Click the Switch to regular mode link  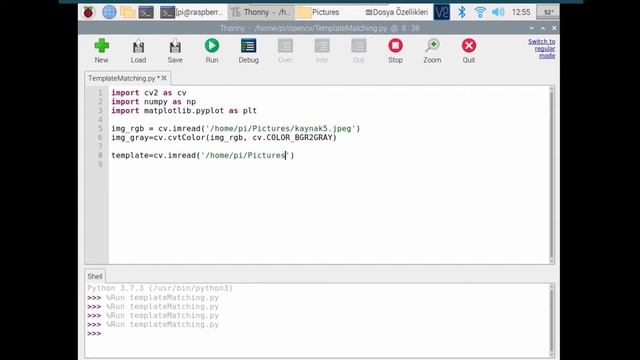(x=542, y=49)
